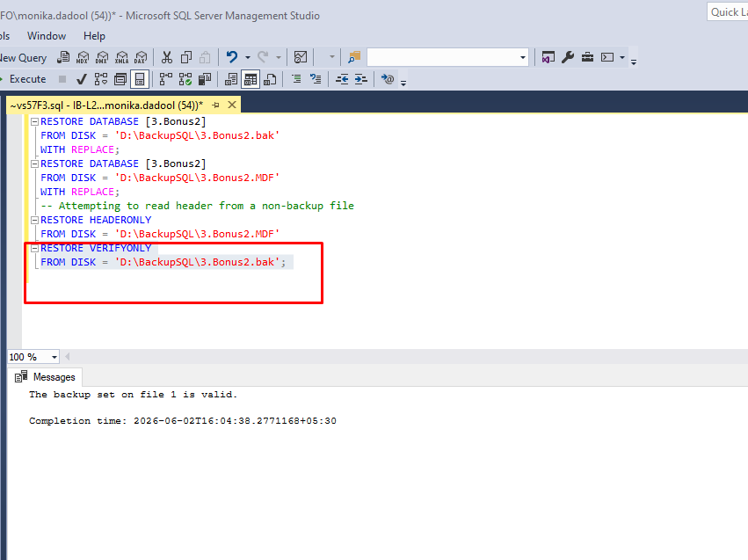This screenshot has width=748, height=560.
Task: Expand the undo history dropdown
Action: pyautogui.click(x=248, y=58)
